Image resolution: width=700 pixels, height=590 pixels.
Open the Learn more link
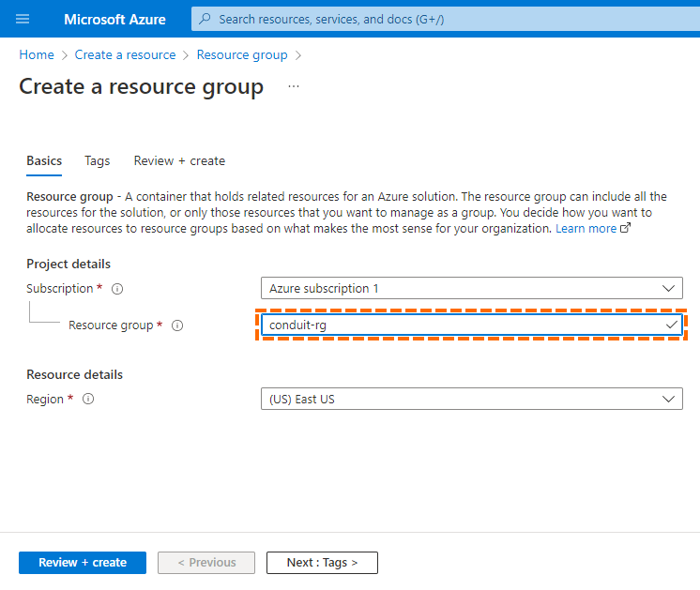pyautogui.click(x=586, y=228)
